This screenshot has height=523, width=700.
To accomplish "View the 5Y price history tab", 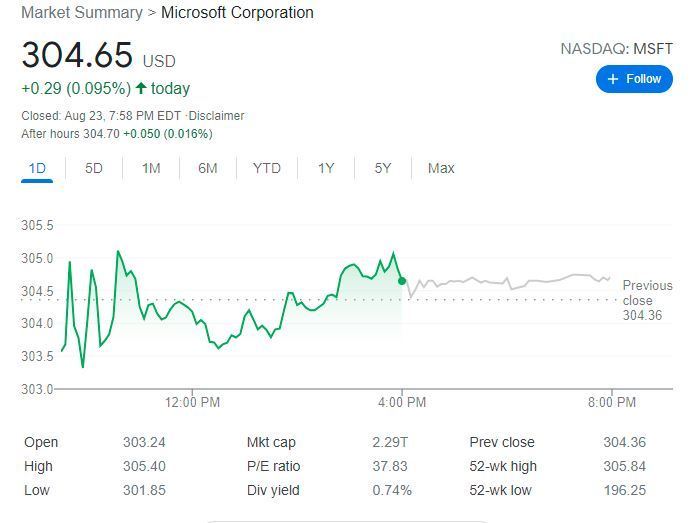I will point(383,168).
